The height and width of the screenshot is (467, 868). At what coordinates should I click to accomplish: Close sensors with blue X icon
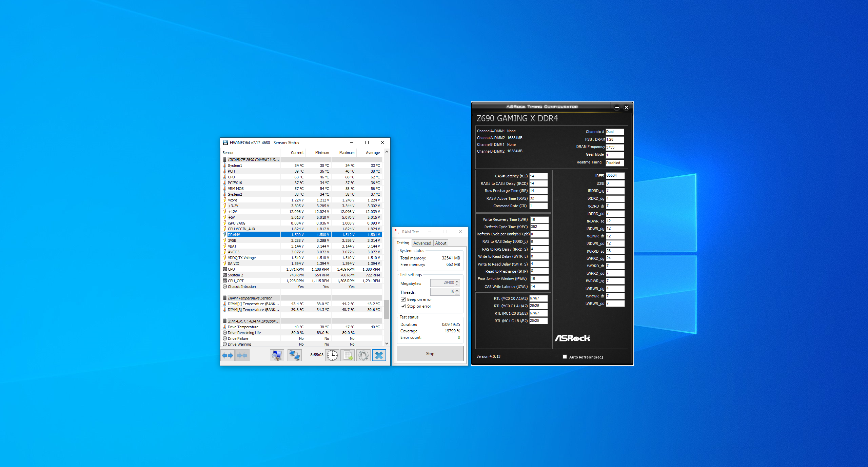379,355
